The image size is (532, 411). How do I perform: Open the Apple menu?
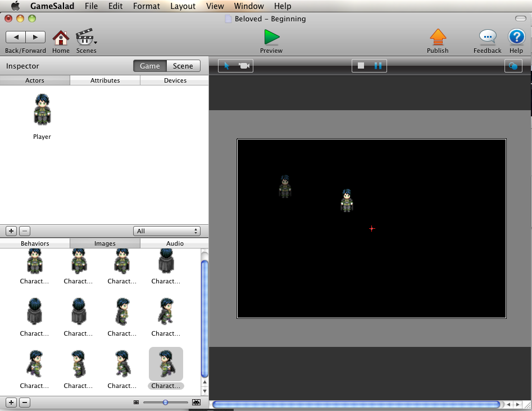coord(16,6)
